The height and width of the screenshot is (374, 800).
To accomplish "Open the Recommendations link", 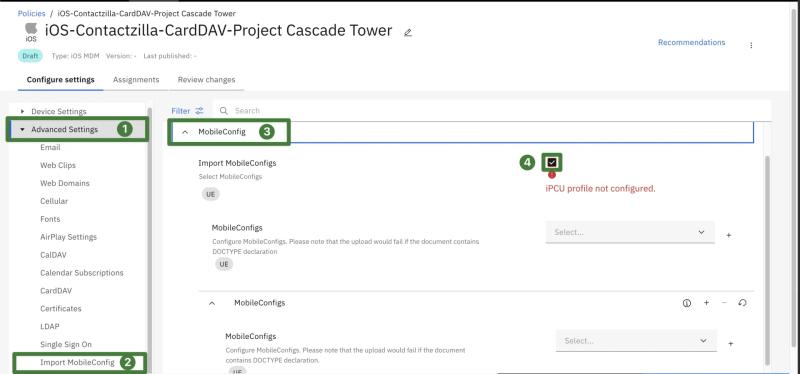I will click(x=691, y=42).
